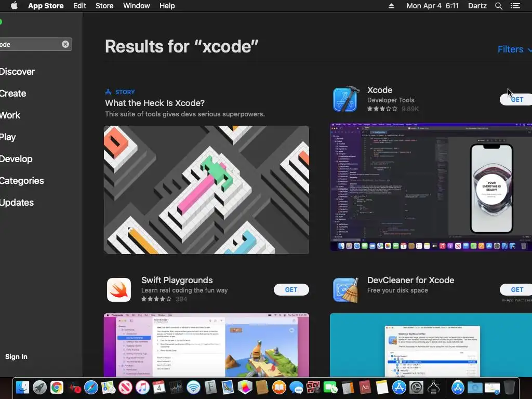The image size is (532, 399).
Task: Clear the search field with the x button
Action: pos(65,44)
